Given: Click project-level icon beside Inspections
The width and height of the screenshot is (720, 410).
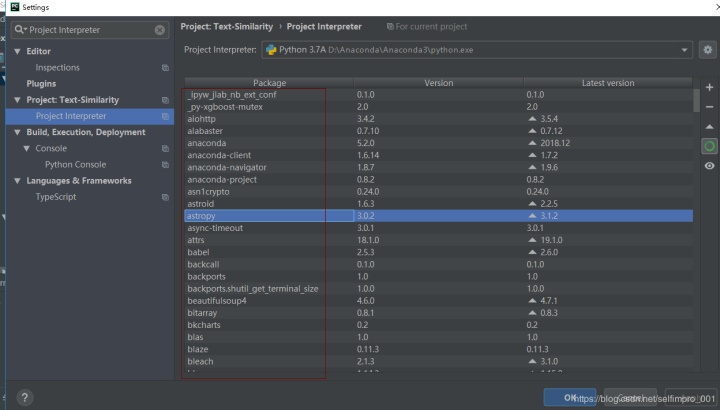Looking at the screenshot, I should click(165, 68).
